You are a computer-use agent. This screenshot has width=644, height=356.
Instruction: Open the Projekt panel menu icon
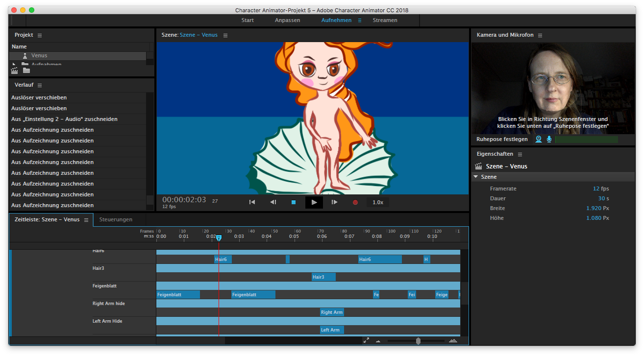(40, 35)
